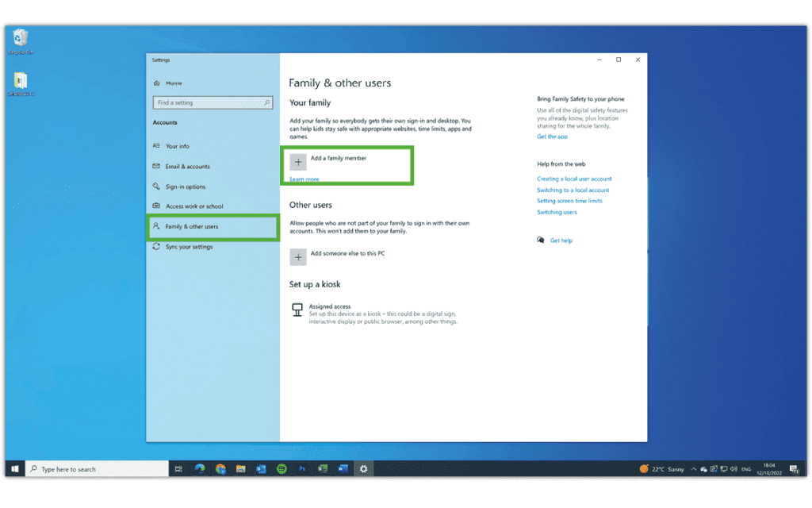Click in the Find a setting search box
Screen dimensions: 812x508
[x=213, y=102]
